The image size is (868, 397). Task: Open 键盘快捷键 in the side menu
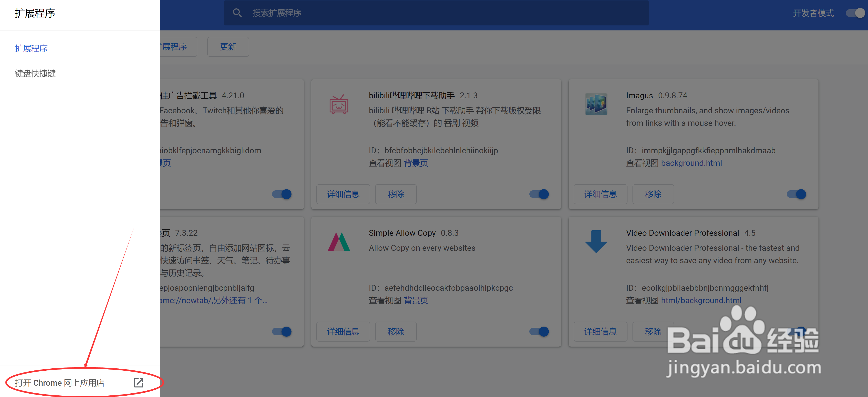[35, 73]
